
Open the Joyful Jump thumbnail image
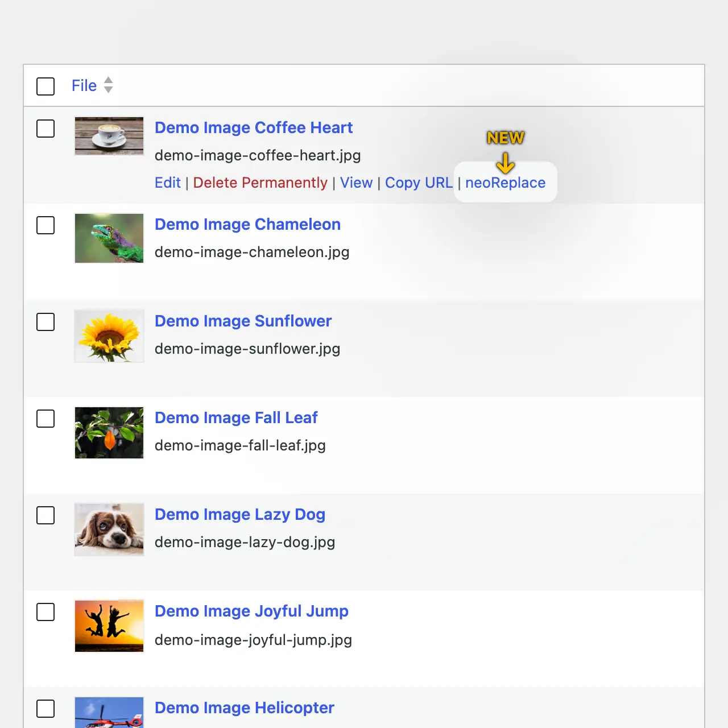pos(109,626)
